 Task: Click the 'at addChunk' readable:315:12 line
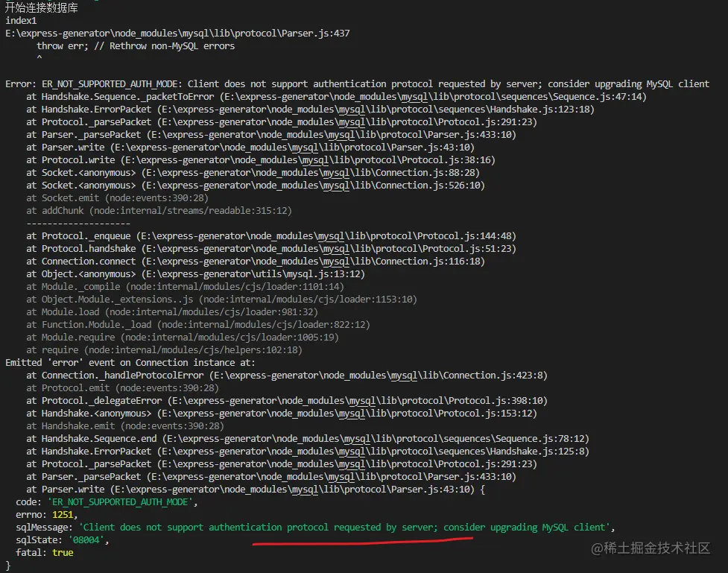(159, 211)
